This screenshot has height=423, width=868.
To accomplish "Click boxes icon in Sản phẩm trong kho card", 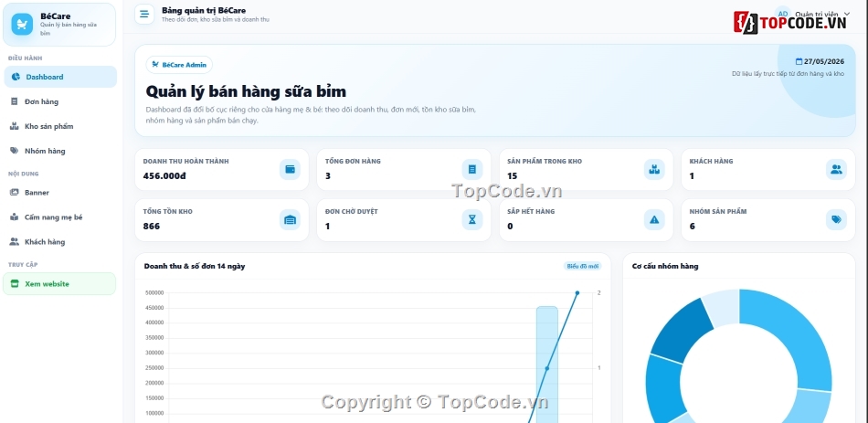I will (x=654, y=169).
